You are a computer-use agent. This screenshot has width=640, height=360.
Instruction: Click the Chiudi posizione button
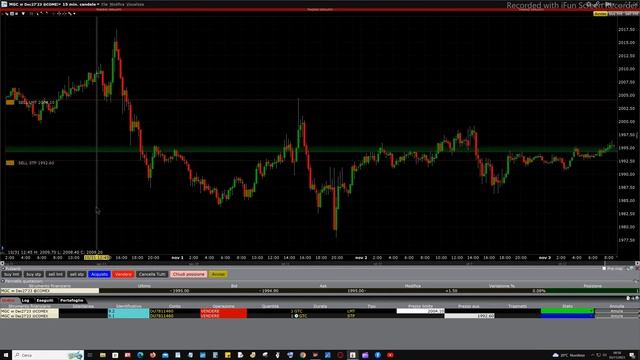point(189,274)
